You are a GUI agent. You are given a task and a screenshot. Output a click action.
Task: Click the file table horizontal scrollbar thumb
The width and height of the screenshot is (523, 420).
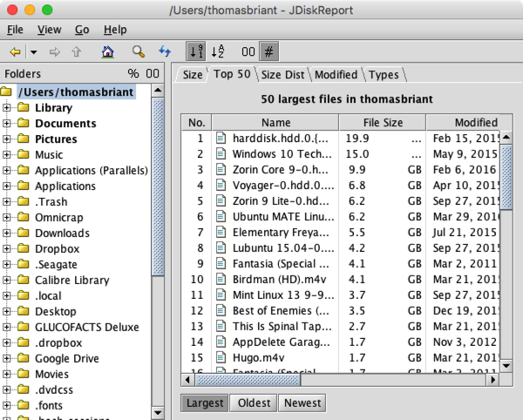(x=248, y=380)
